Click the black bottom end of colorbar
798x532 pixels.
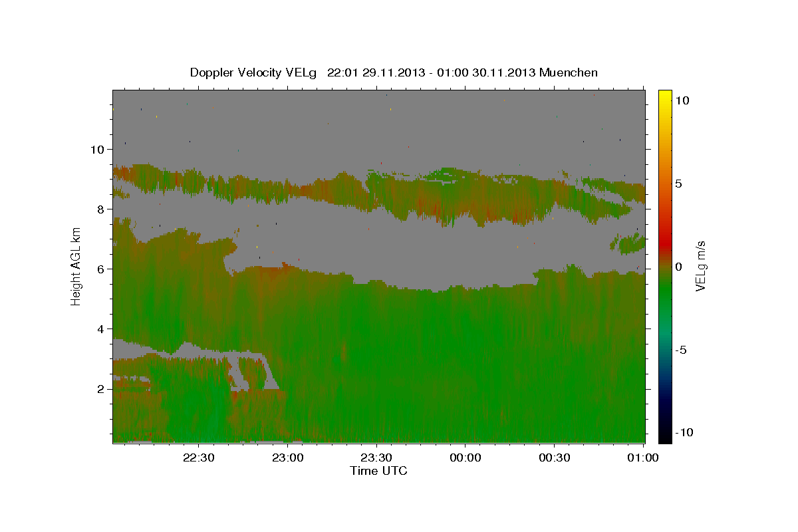pyautogui.click(x=665, y=438)
